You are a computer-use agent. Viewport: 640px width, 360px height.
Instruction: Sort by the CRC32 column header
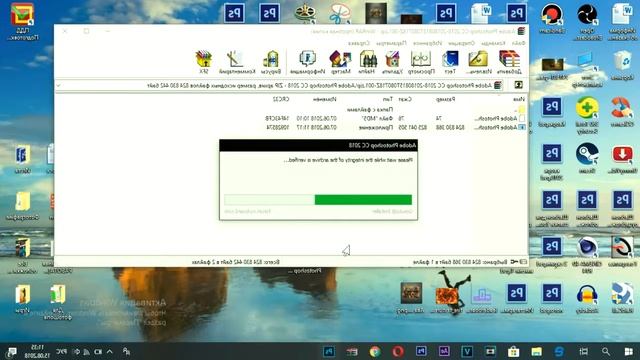(281, 99)
